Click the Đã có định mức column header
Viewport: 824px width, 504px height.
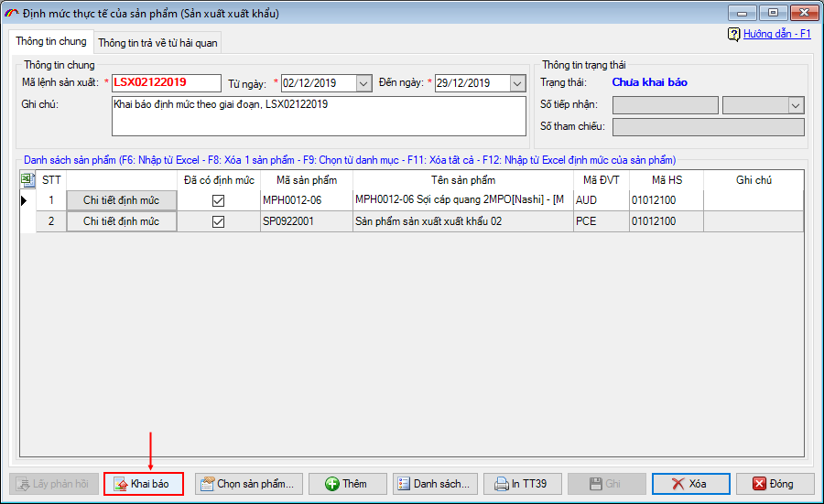(x=219, y=180)
